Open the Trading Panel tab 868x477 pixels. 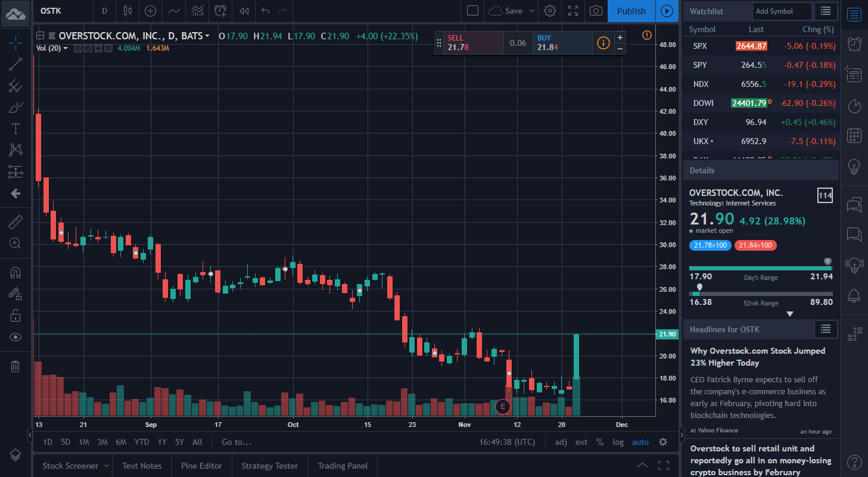click(343, 466)
